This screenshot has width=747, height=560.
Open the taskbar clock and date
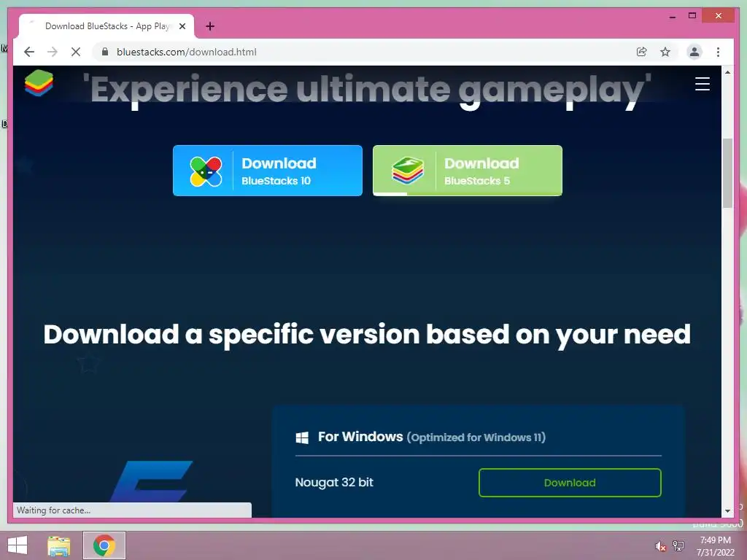[x=715, y=546]
